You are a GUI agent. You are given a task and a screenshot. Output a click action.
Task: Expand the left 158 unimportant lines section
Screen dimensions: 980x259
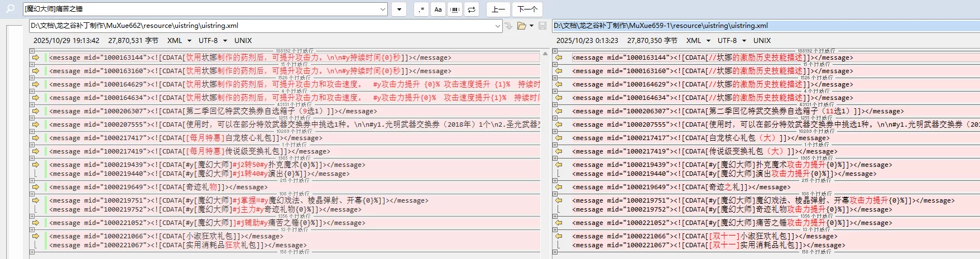click(32, 252)
